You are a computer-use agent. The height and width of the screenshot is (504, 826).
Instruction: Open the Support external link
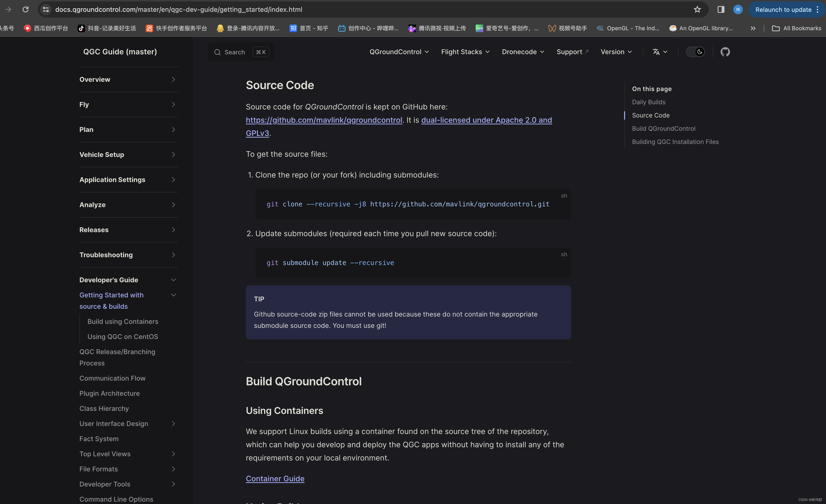pyautogui.click(x=573, y=52)
